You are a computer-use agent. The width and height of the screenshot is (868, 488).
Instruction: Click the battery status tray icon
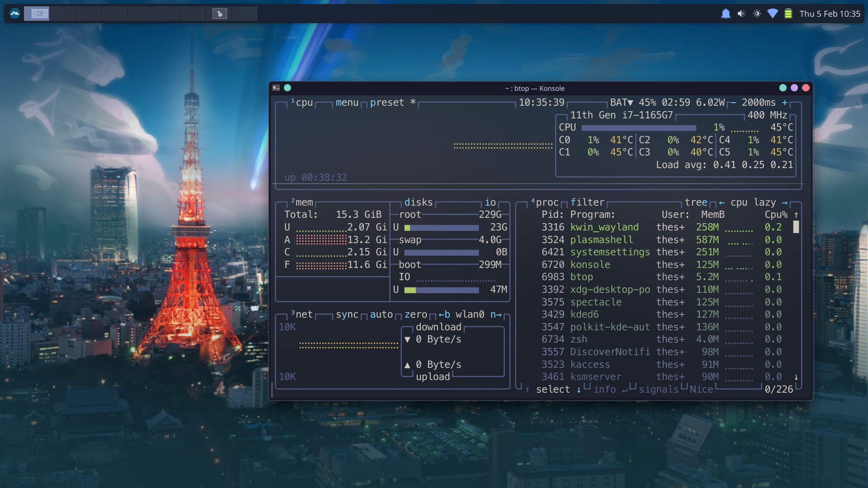click(x=788, y=14)
